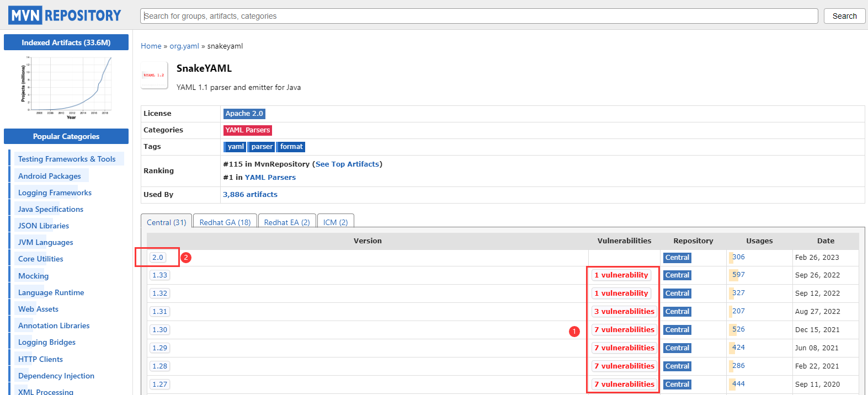View the 3 vulnerabilities badge for version 1.31
Viewport: 868px width, 395px height.
(x=625, y=312)
